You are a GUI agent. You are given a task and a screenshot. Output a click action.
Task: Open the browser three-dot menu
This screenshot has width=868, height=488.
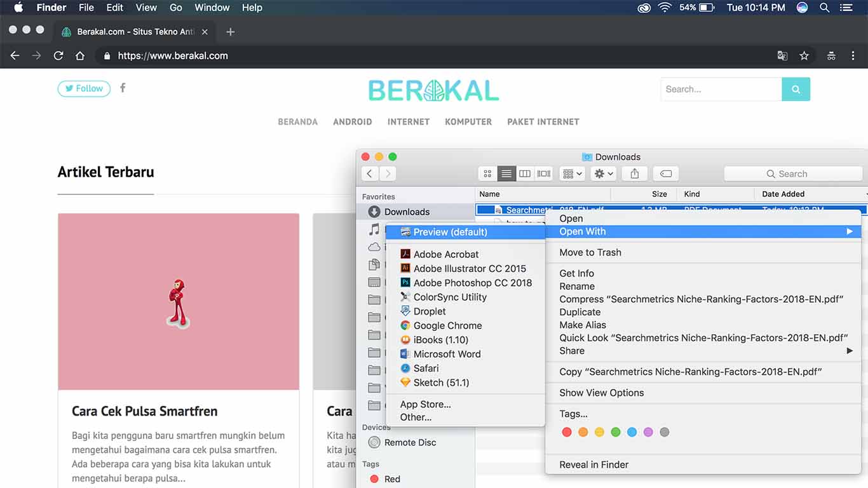point(853,56)
